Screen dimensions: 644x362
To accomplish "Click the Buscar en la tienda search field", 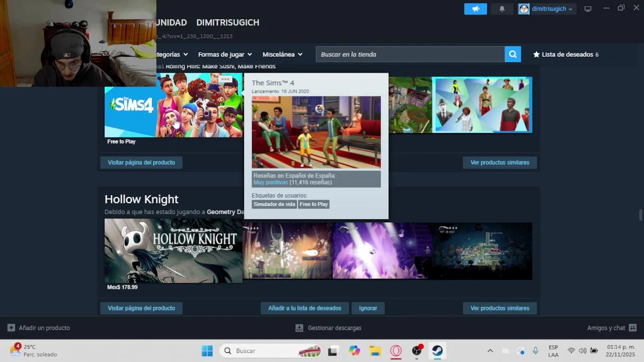I will point(410,54).
